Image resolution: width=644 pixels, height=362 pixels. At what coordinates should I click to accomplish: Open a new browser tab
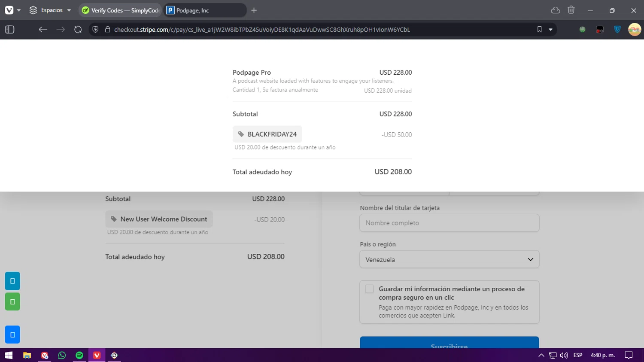coord(254,10)
